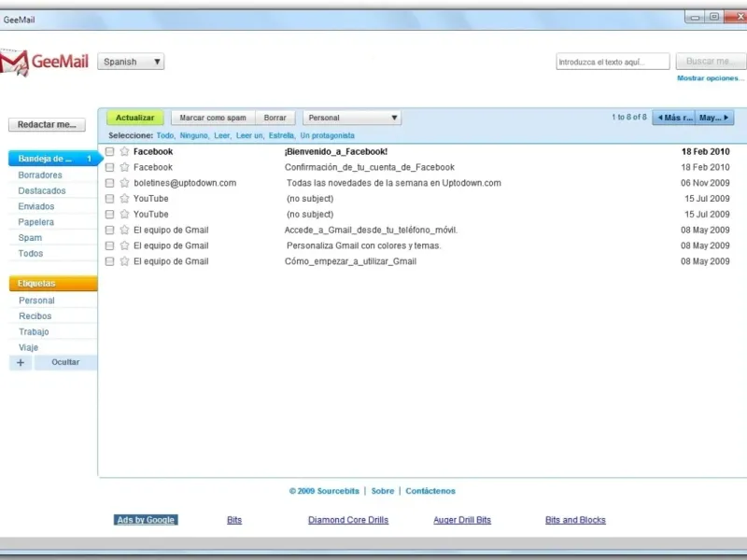
Task: Expand the Personal label dropdown
Action: (x=352, y=118)
